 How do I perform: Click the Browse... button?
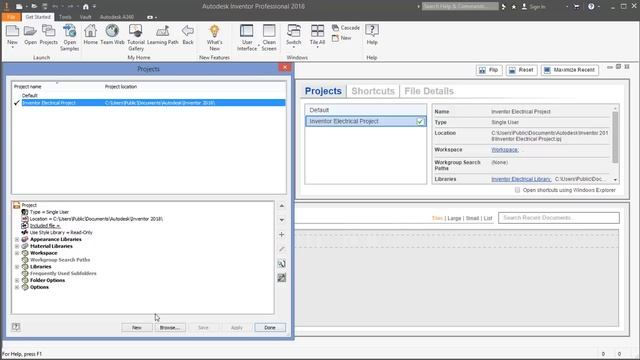170,327
